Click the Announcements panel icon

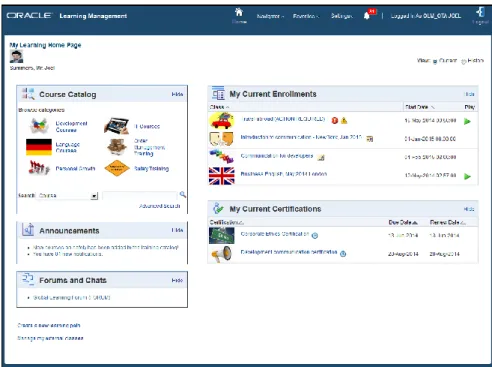click(28, 230)
